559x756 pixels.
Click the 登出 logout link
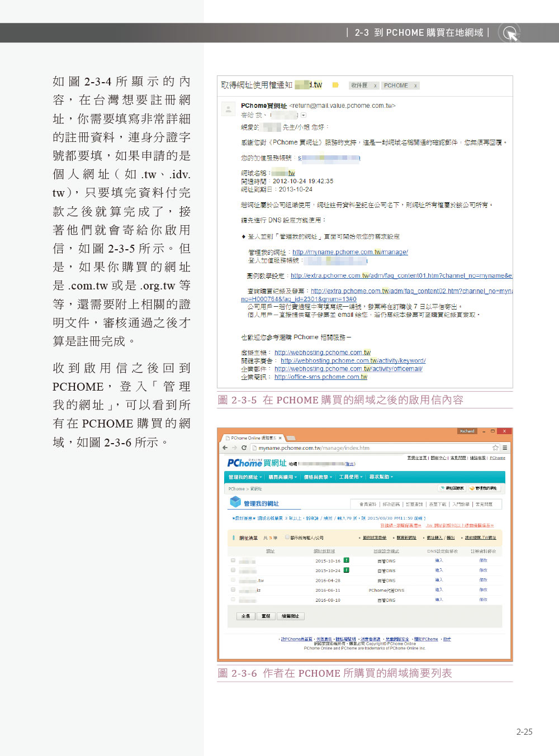point(350,464)
